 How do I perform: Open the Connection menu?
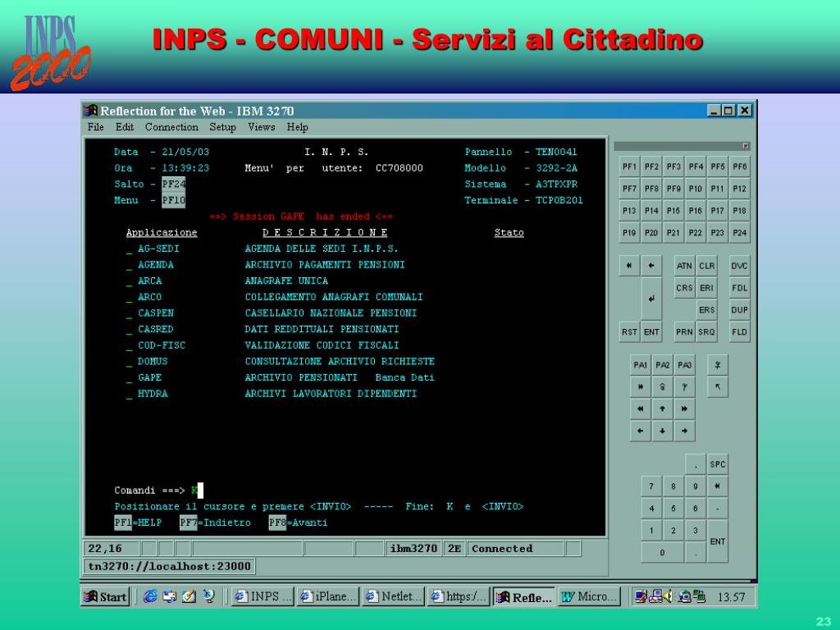pos(171,127)
